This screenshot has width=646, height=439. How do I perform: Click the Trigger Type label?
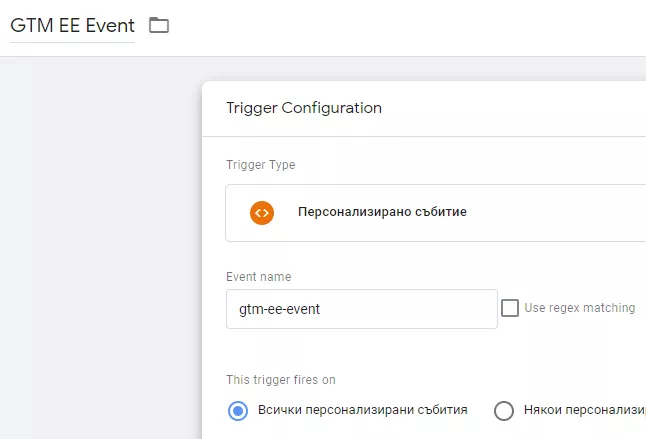tap(261, 165)
